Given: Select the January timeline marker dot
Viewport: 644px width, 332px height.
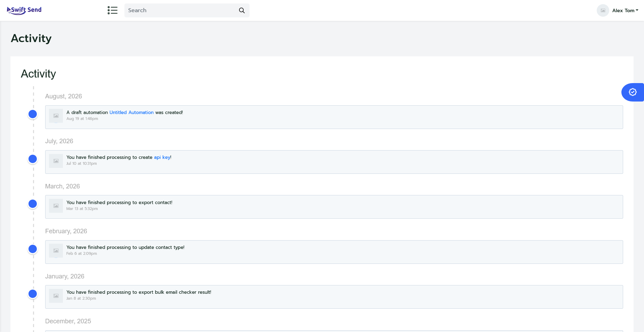Looking at the screenshot, I should point(33,294).
